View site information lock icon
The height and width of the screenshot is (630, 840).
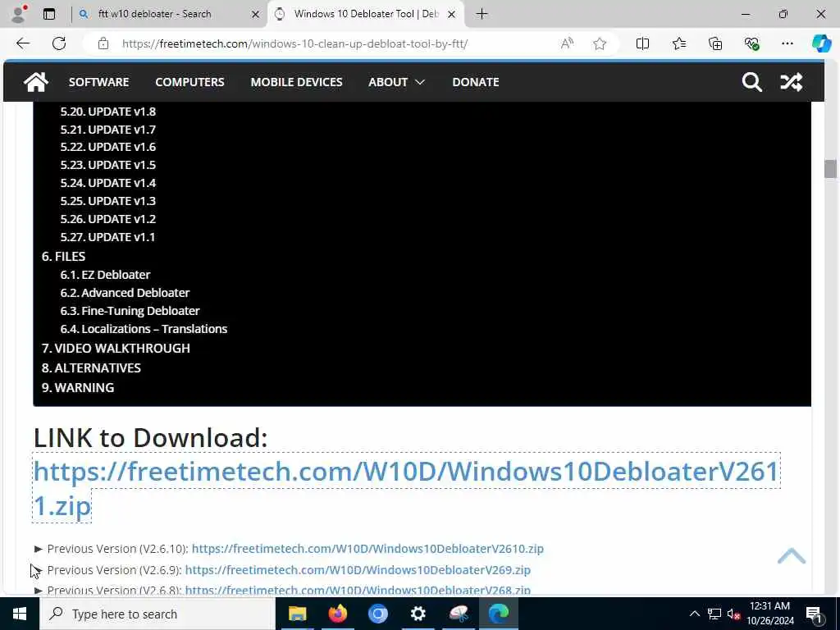pos(103,43)
